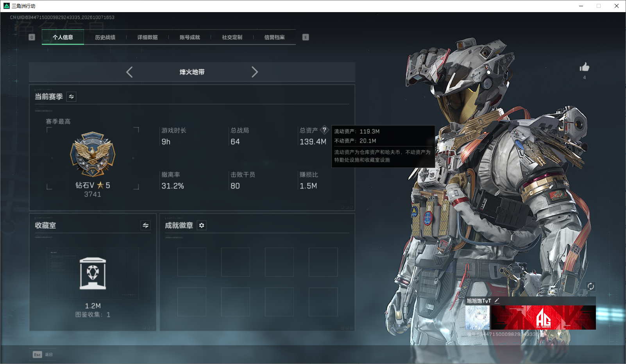
Task: Click the E key next tab icon
Action: pos(306,37)
